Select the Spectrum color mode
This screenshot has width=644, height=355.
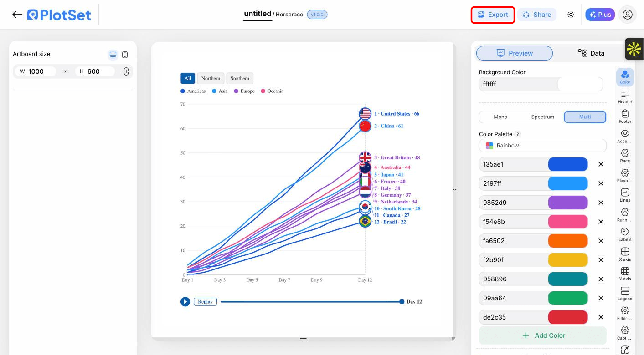pos(542,117)
